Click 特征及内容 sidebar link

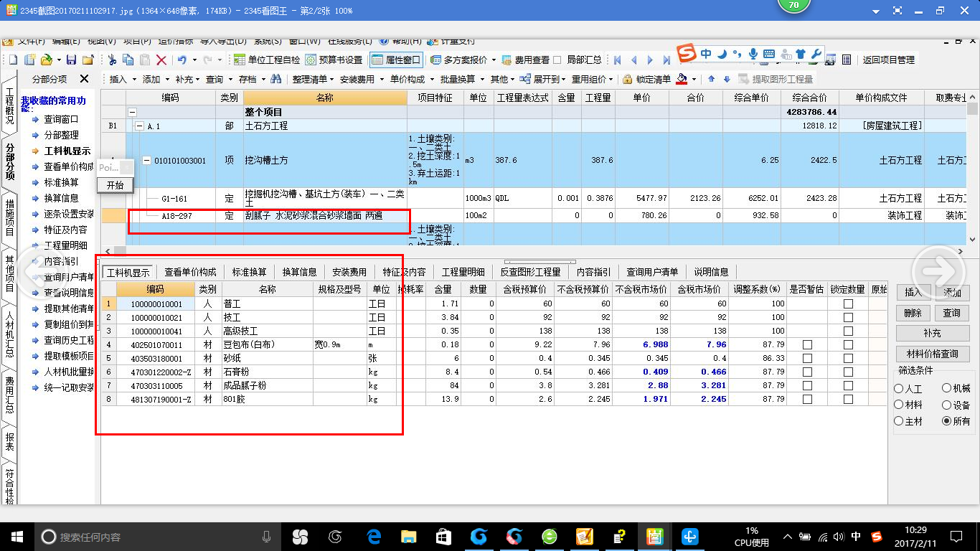point(65,230)
